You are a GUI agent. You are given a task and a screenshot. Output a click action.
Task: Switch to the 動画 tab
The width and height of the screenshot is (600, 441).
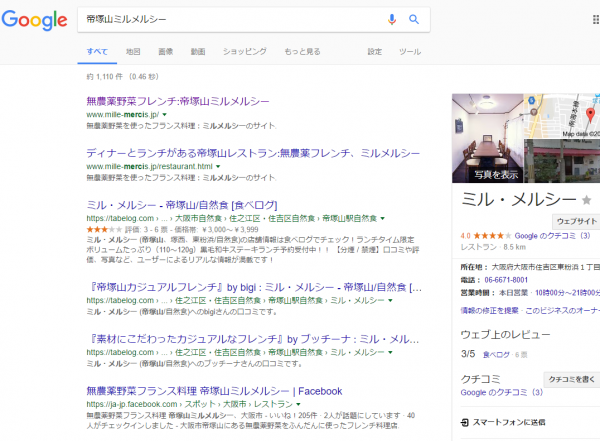tap(198, 52)
